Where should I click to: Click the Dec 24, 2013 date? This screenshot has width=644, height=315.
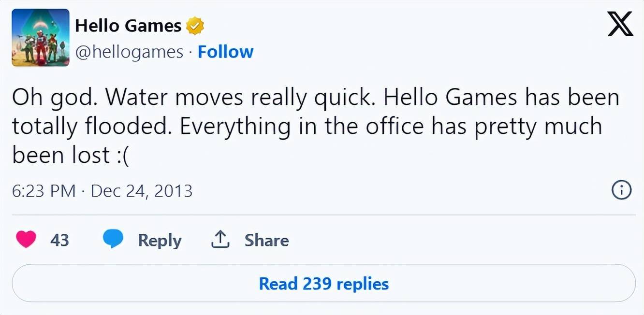click(x=142, y=191)
